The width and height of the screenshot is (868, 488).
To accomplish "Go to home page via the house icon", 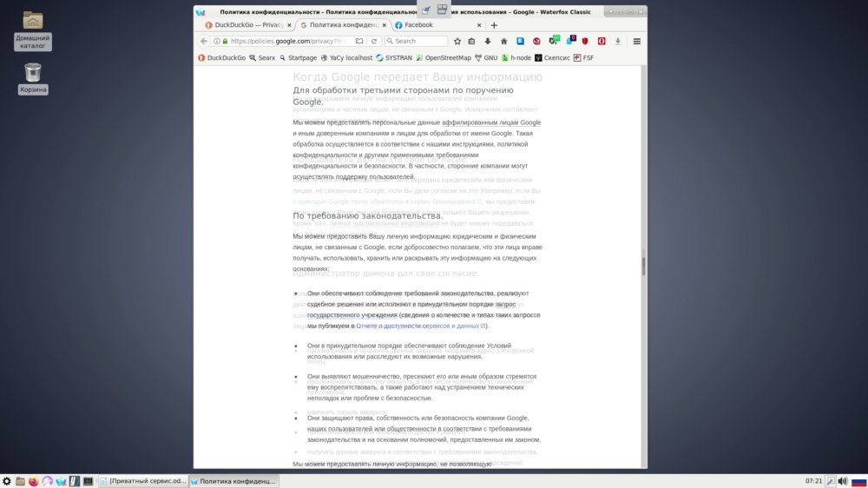I will pyautogui.click(x=503, y=41).
